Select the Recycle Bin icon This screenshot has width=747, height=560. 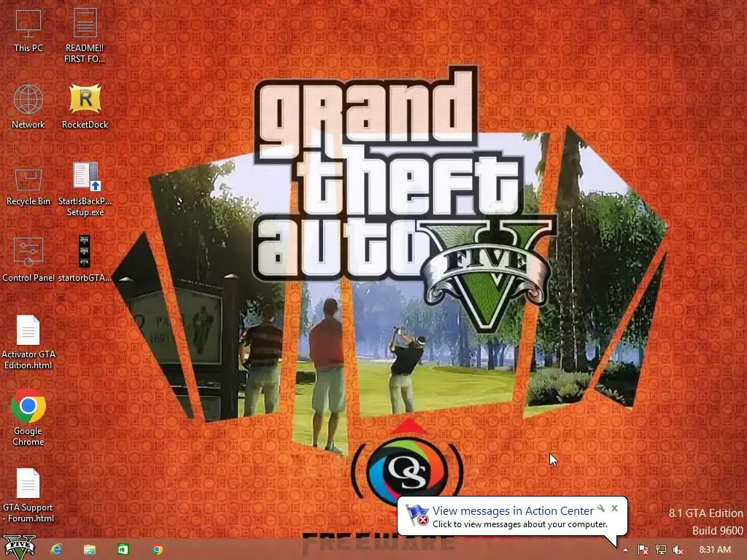(x=28, y=187)
